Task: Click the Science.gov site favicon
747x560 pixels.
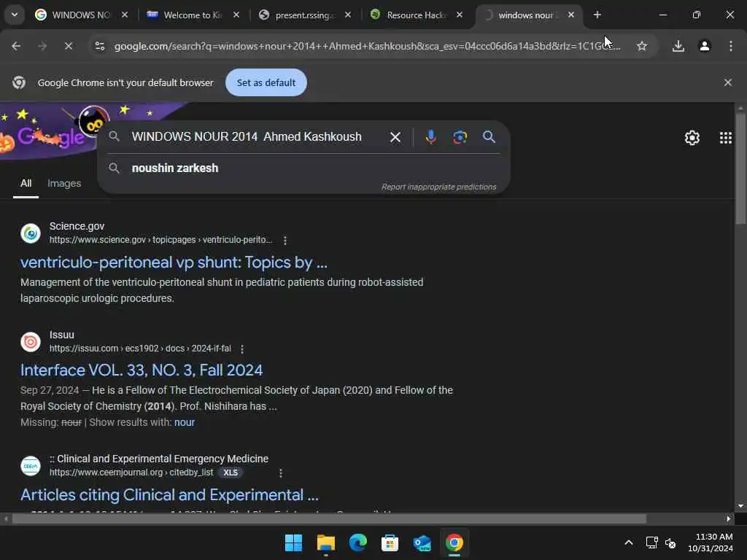Action: point(31,233)
